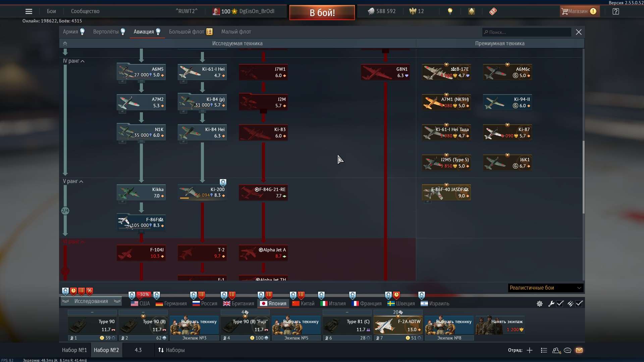The height and width of the screenshot is (362, 644).
Task: Open chat bubble icon at bottom right
Action: [x=568, y=350]
